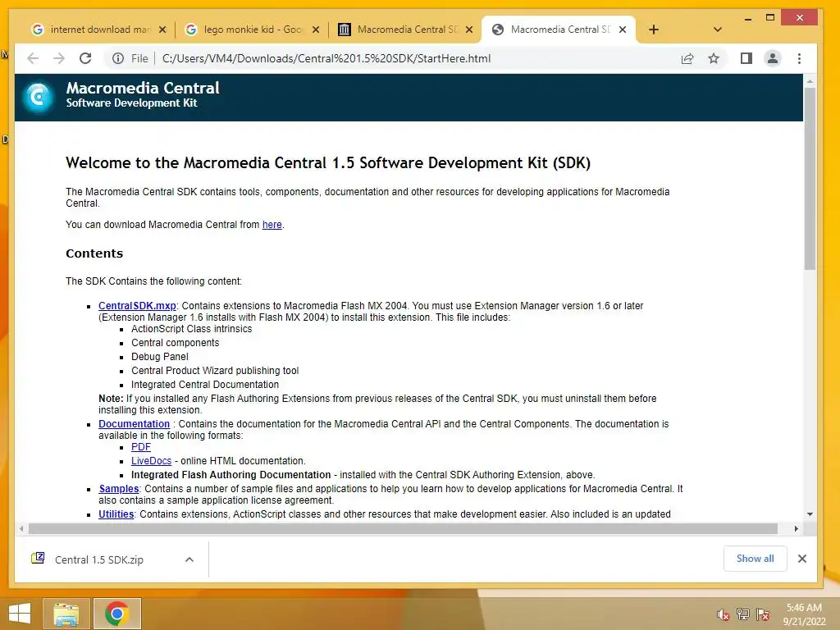840x630 pixels.
Task: Open the Documentation link
Action: point(134,424)
